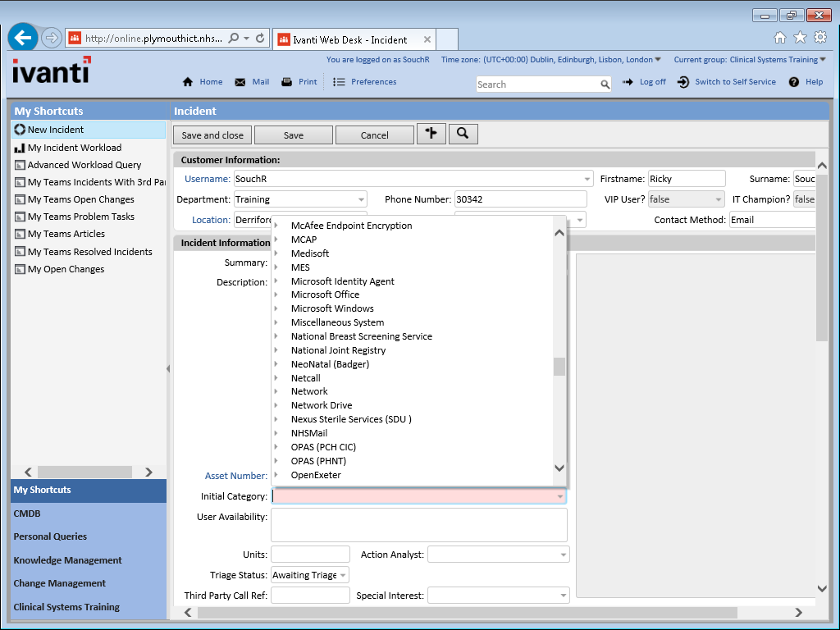Open the Clinical Systems Training section
This screenshot has width=840, height=630.
(x=89, y=607)
